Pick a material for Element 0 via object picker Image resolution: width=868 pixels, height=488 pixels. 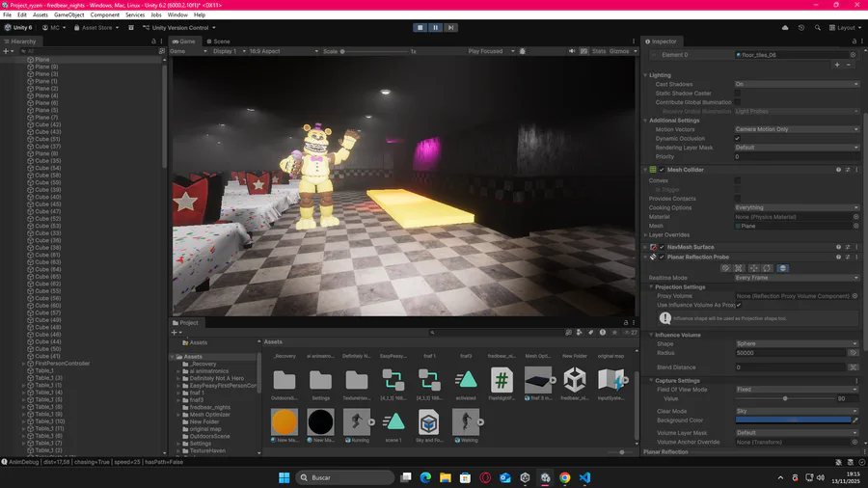click(x=854, y=55)
